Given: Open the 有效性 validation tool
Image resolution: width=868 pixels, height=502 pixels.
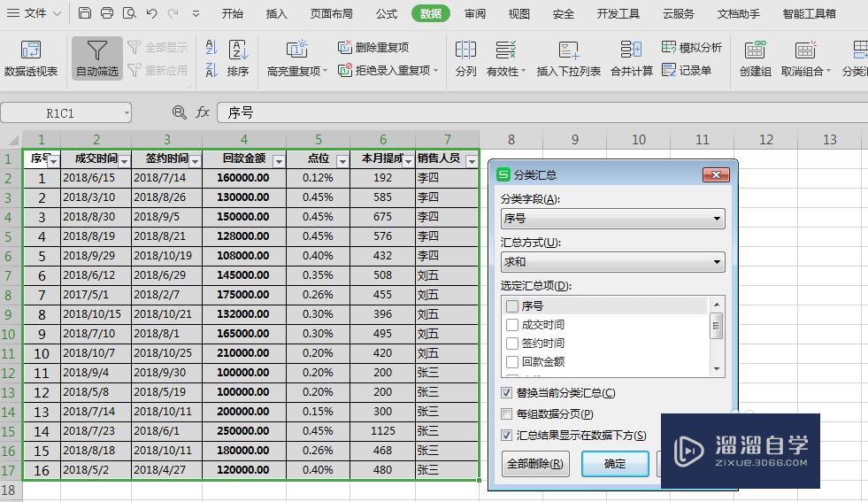Looking at the screenshot, I should [x=506, y=58].
